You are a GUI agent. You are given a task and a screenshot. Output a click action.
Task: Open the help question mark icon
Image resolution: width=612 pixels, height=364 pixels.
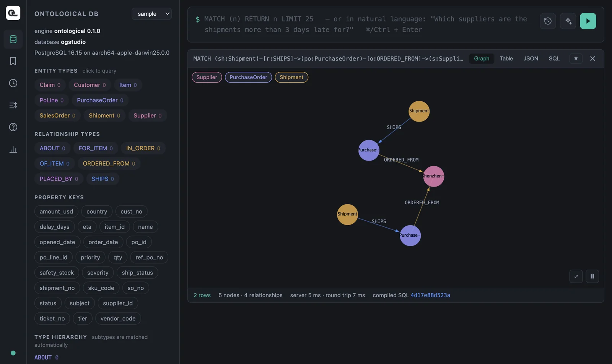[x=13, y=127]
